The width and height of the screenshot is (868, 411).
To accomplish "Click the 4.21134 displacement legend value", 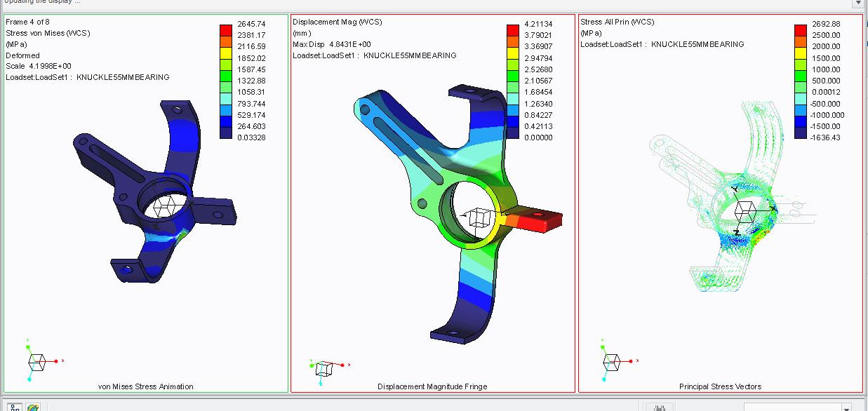I will [538, 24].
